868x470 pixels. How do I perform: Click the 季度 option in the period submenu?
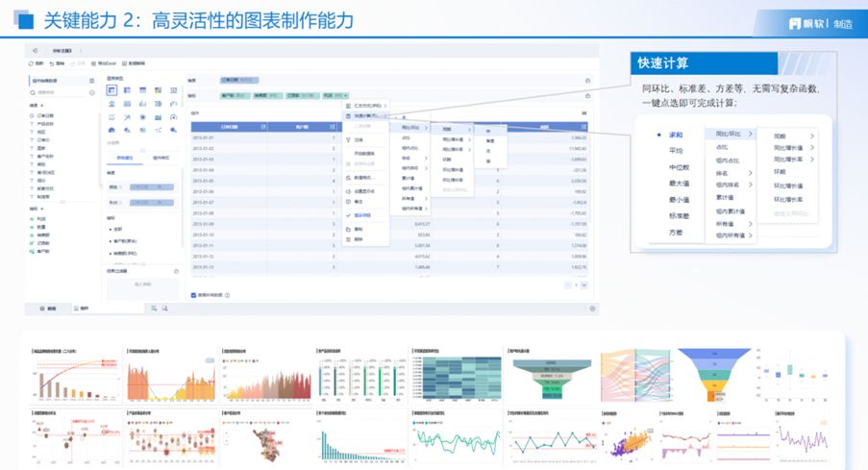point(490,141)
